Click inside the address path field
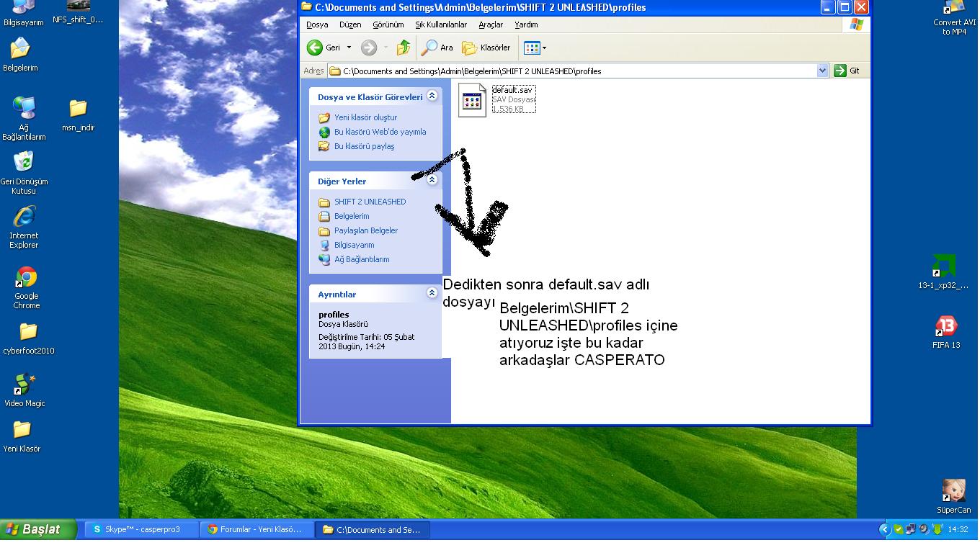The image size is (980, 553). pos(576,71)
